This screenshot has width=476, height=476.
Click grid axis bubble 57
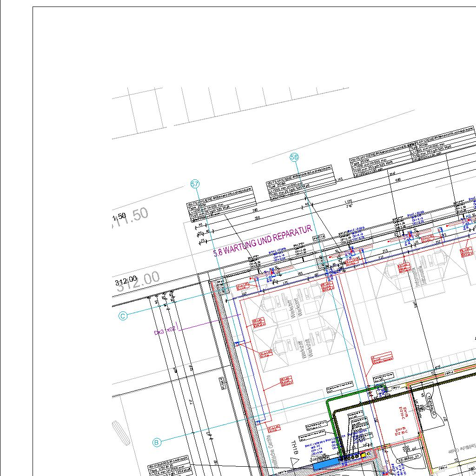tap(195, 185)
